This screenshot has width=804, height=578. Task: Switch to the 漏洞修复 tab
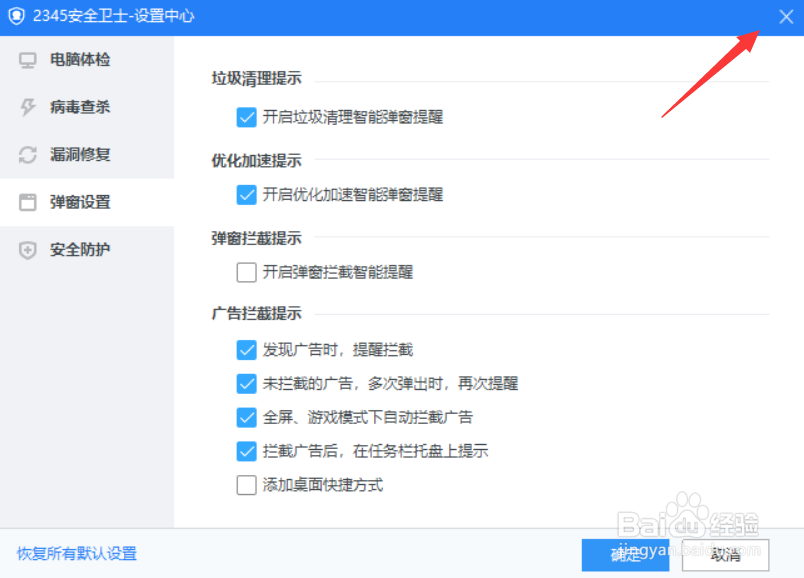87,155
